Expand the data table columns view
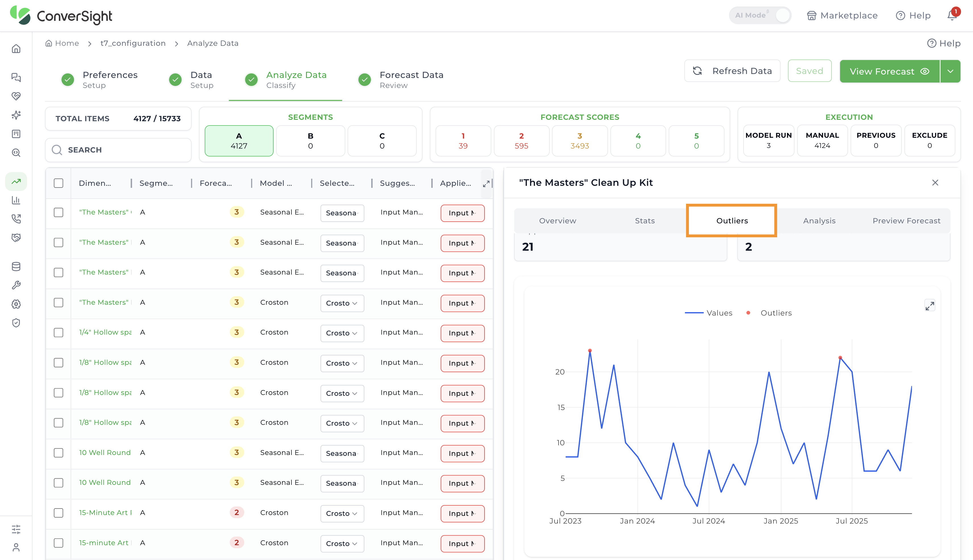 click(x=486, y=184)
